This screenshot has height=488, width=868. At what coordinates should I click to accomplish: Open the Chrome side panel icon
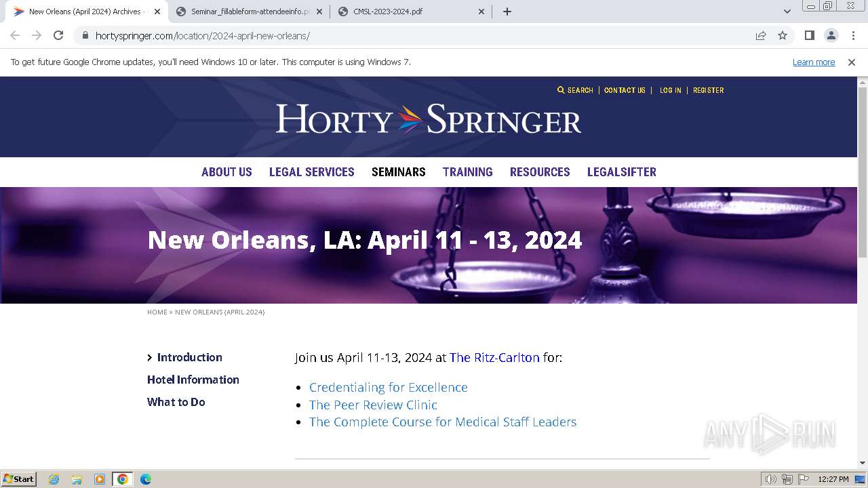[810, 35]
